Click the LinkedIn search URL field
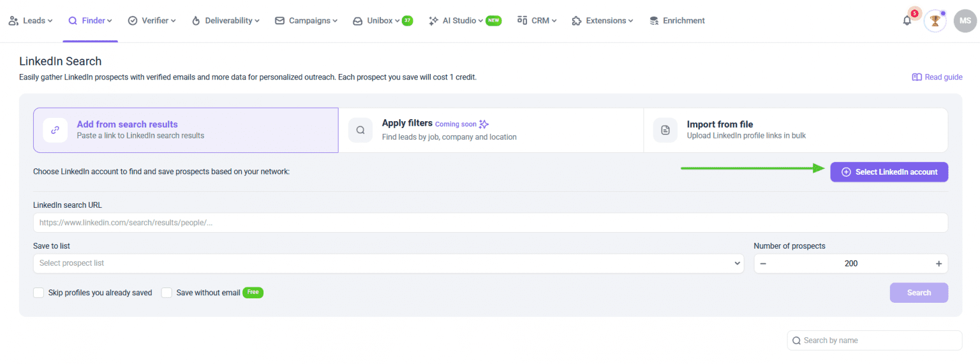 tap(490, 222)
